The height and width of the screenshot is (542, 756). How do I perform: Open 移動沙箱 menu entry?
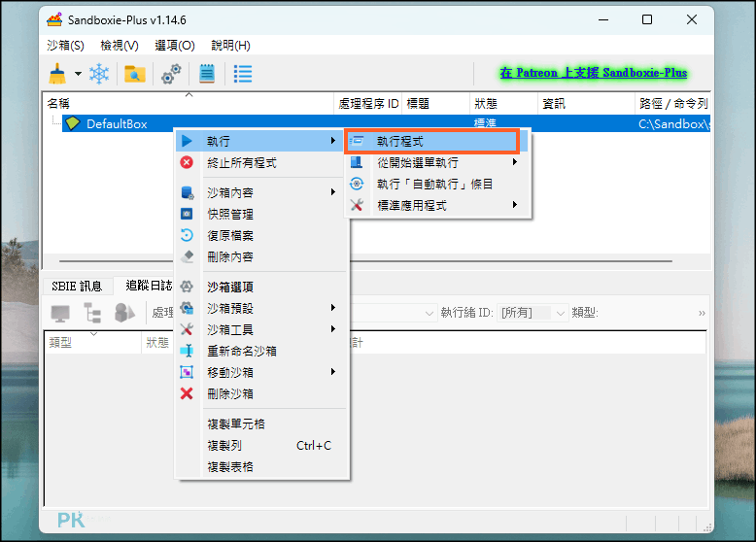[259, 372]
